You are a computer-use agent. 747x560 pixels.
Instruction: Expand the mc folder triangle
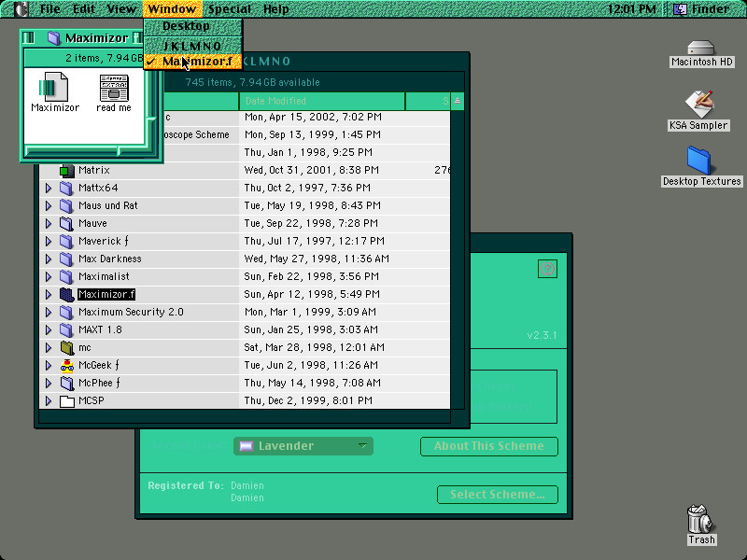pos(49,347)
